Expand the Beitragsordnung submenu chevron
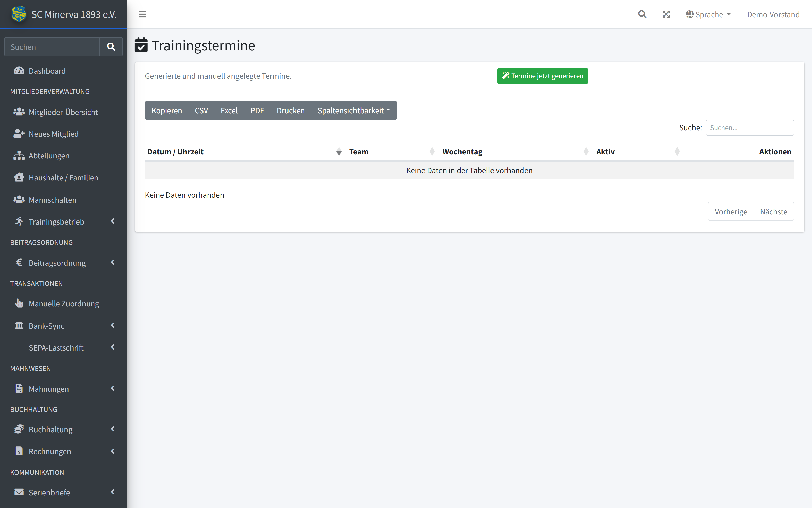Viewport: 812px width, 508px height. 113,262
